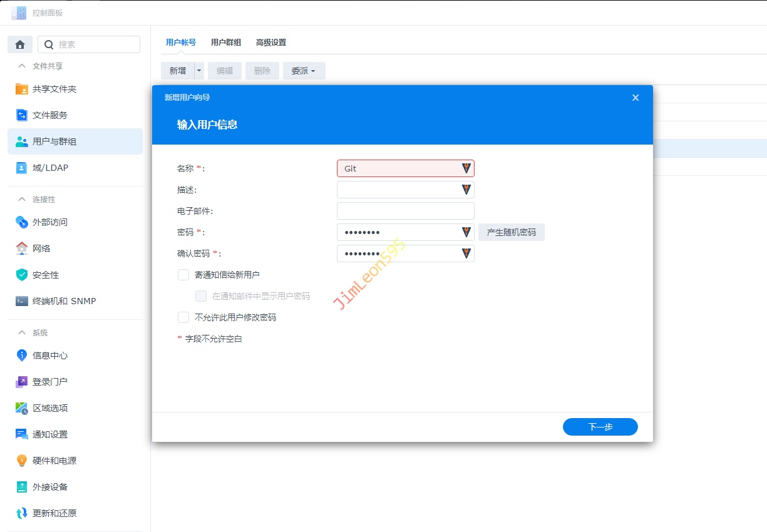
Task: Open 外部访问 external access icon
Action: pos(22,222)
